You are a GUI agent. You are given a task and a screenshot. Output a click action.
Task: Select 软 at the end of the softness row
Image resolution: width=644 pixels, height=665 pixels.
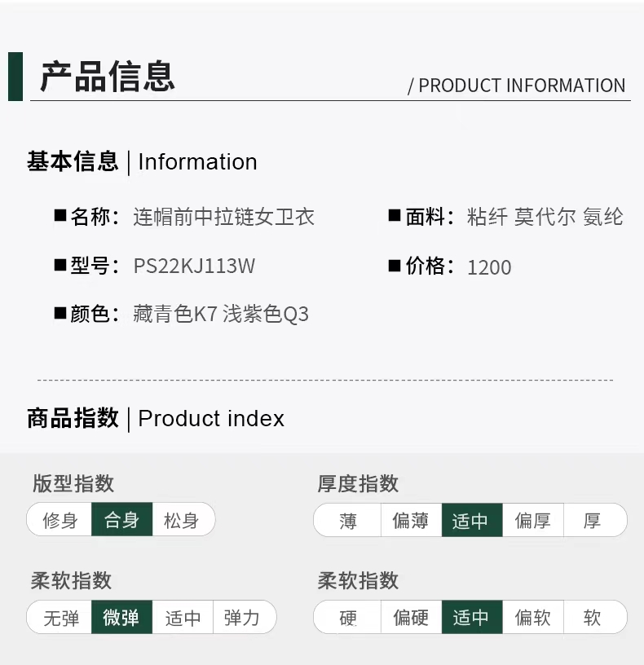pos(593,618)
